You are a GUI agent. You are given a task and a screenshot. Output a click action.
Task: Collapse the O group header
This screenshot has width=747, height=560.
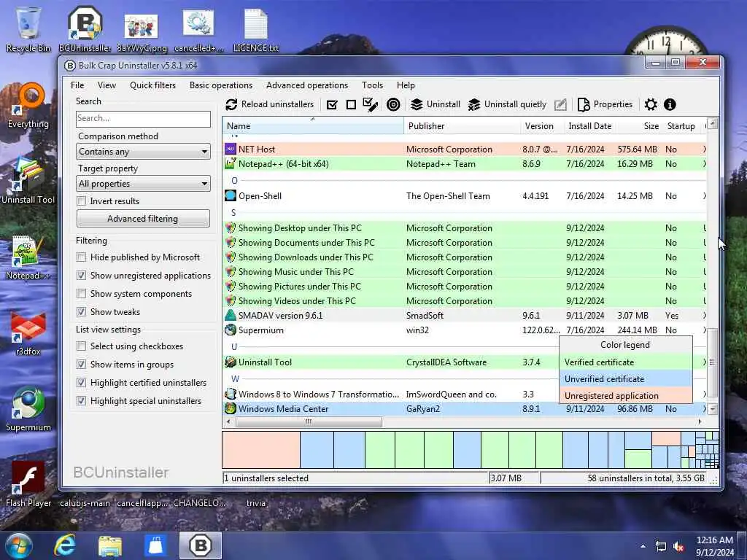coord(234,181)
